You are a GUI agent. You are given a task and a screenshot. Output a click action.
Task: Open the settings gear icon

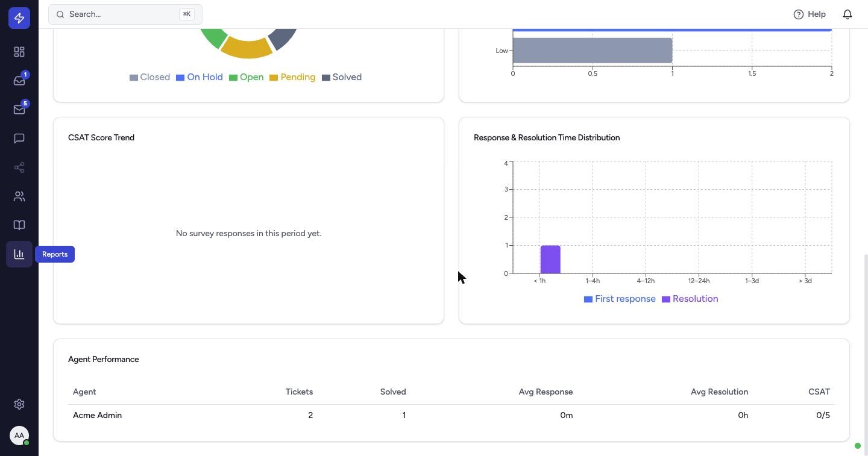(19, 404)
